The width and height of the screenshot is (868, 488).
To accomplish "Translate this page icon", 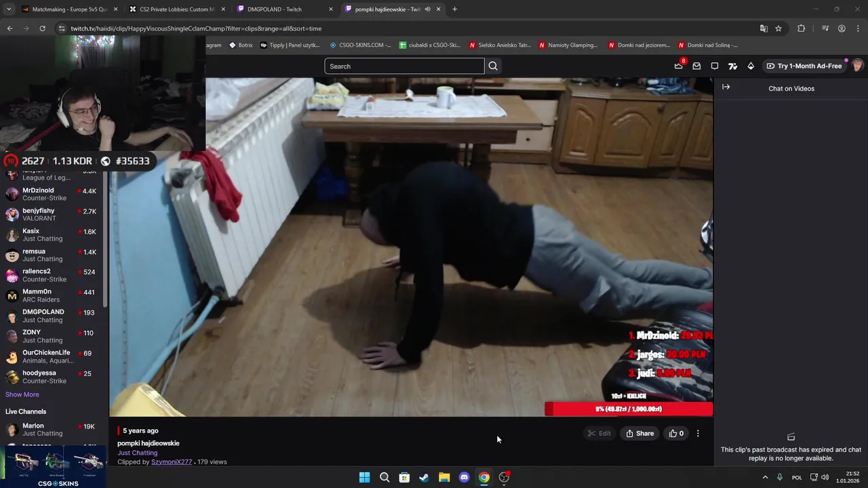I will [764, 28].
